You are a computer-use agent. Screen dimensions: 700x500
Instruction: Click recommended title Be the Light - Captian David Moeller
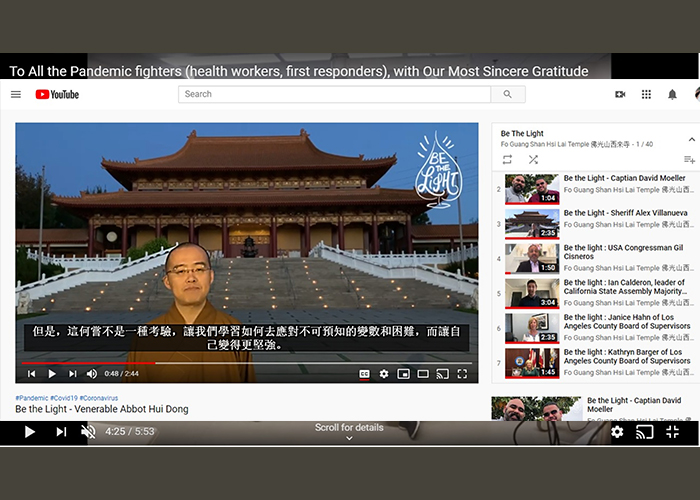coord(634,404)
